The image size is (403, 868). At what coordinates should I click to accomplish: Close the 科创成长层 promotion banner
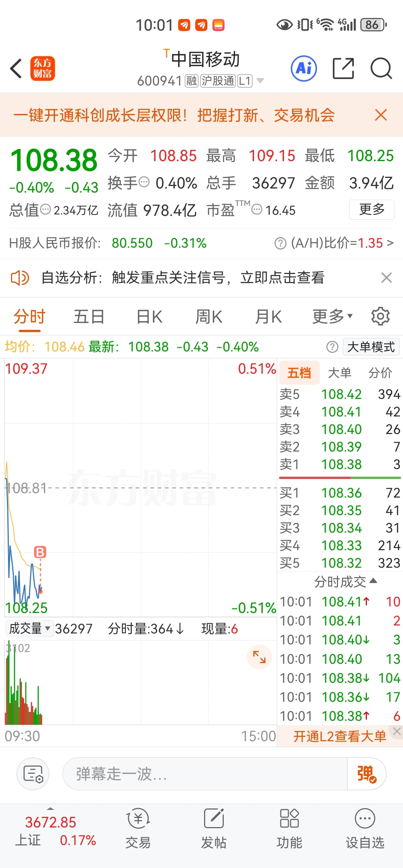pos(381,115)
